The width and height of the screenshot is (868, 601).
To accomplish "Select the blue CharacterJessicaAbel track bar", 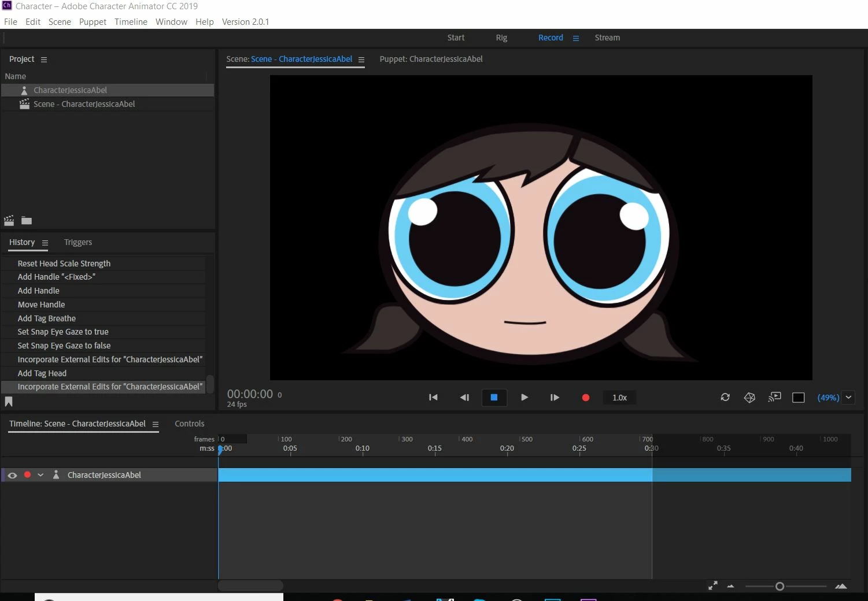I will [x=534, y=475].
